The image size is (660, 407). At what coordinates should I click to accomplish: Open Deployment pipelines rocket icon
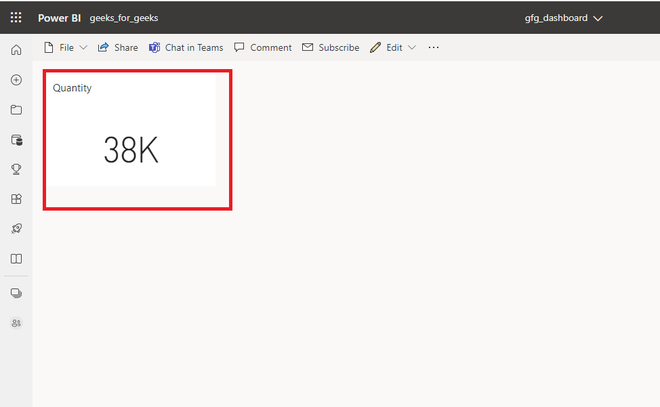tap(16, 229)
